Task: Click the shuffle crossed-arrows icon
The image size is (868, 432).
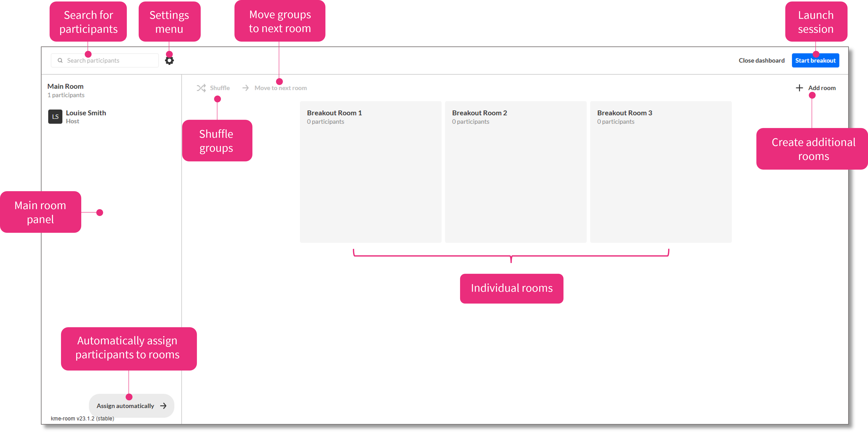Action: (x=201, y=88)
